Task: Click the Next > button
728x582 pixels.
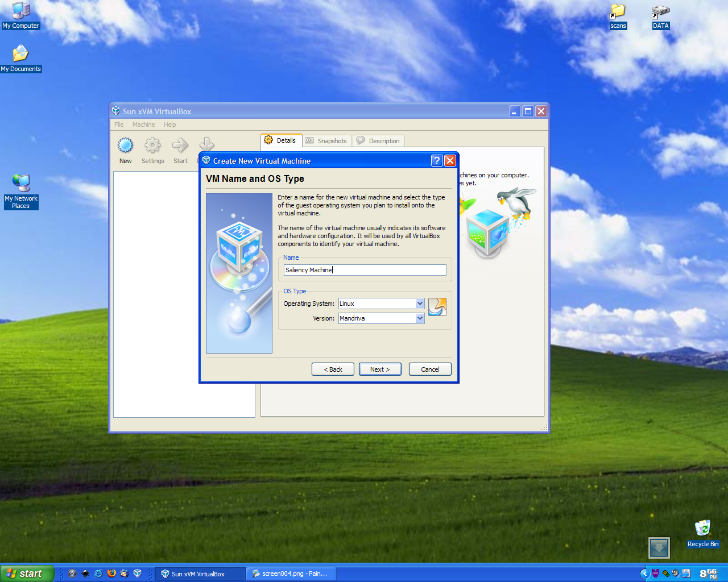Action: (380, 369)
